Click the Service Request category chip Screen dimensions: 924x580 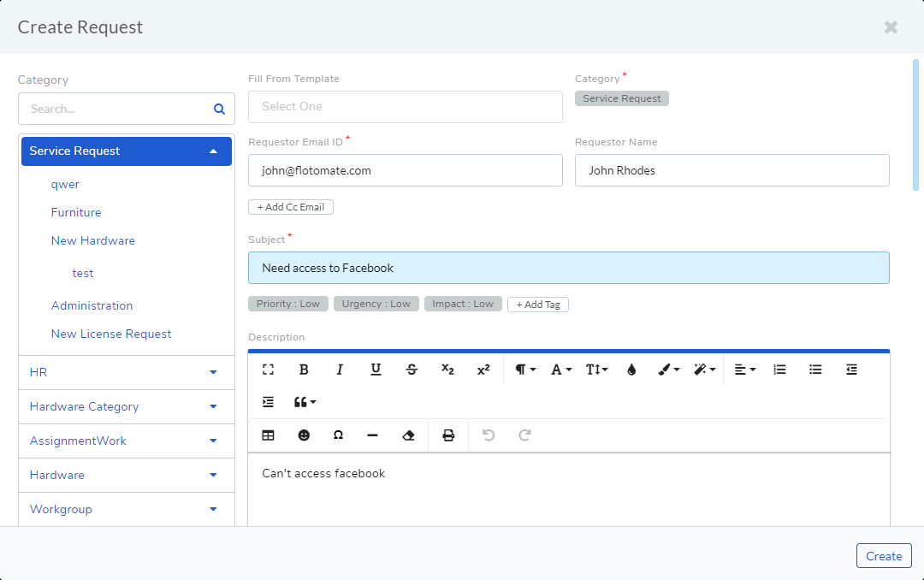point(622,98)
